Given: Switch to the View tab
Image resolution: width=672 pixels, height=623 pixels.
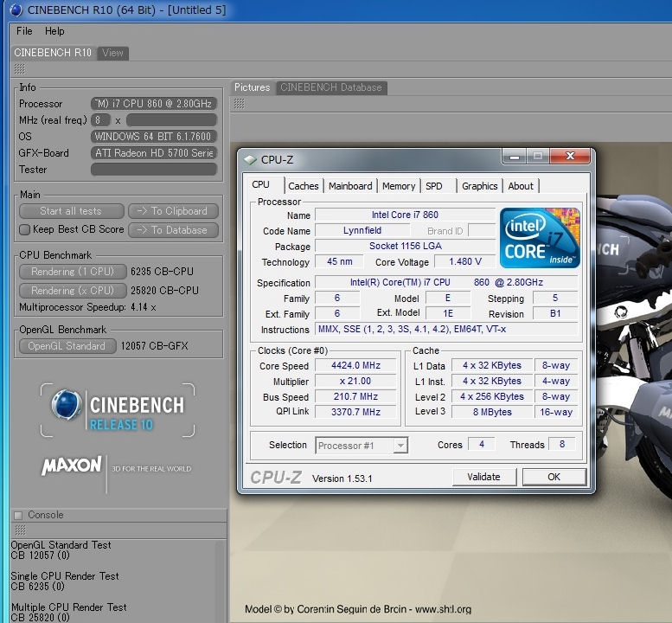Looking at the screenshot, I should click(112, 53).
